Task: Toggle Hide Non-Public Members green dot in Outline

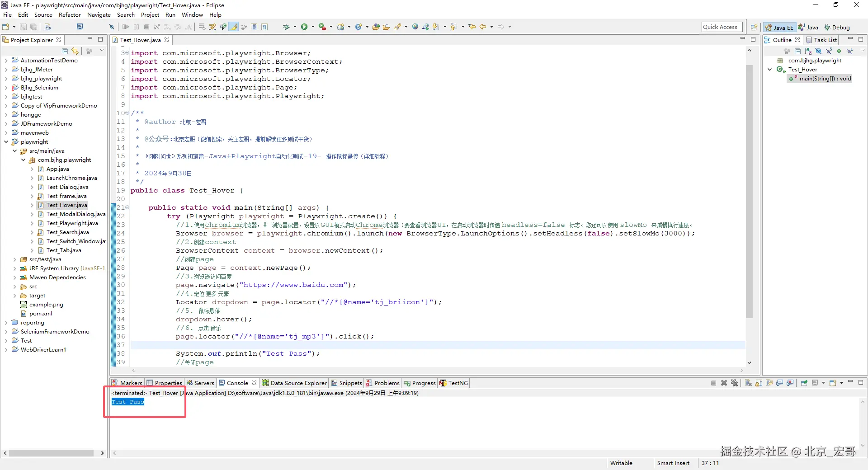Action: [x=839, y=51]
